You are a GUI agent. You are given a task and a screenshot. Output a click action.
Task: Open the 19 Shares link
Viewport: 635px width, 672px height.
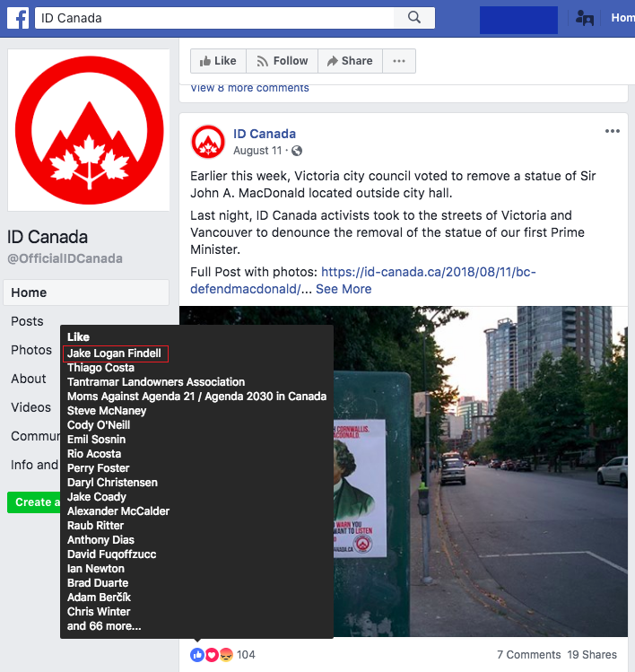[x=592, y=655]
